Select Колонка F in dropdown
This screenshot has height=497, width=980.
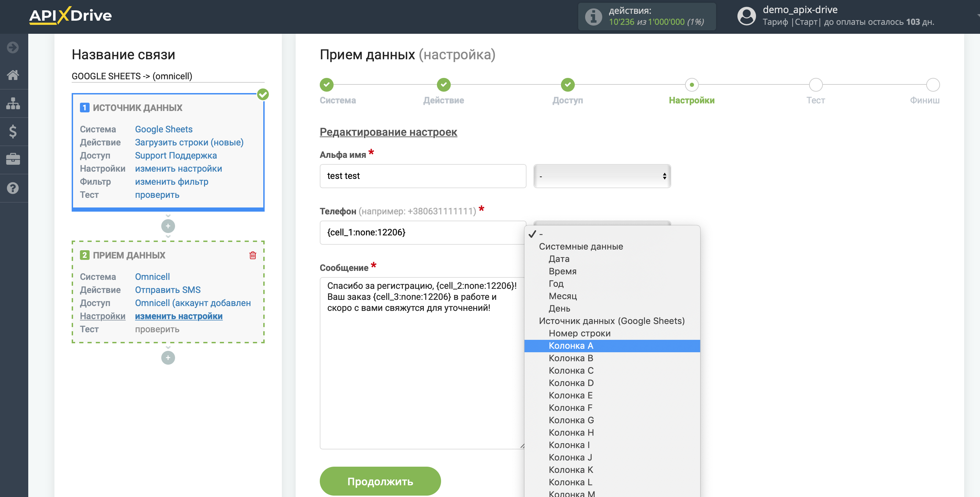[x=612, y=408]
